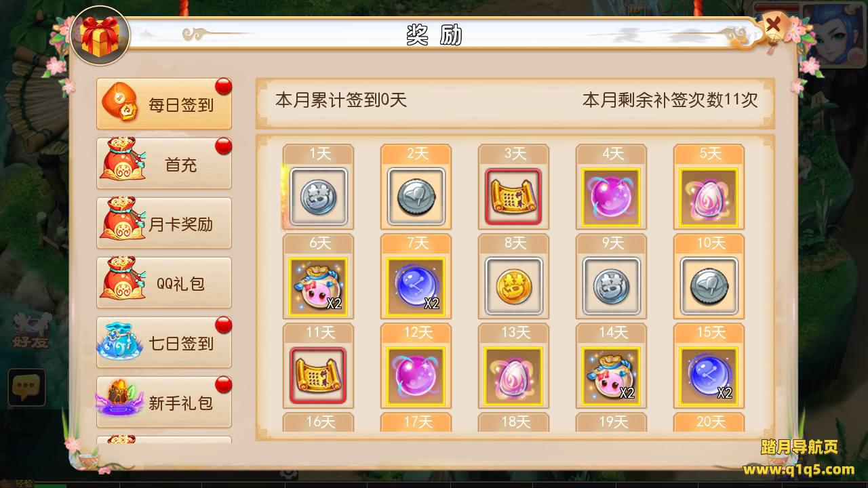Switch to the 首充 first recharge tab
Viewport: 868px width, 488px height.
tap(164, 164)
